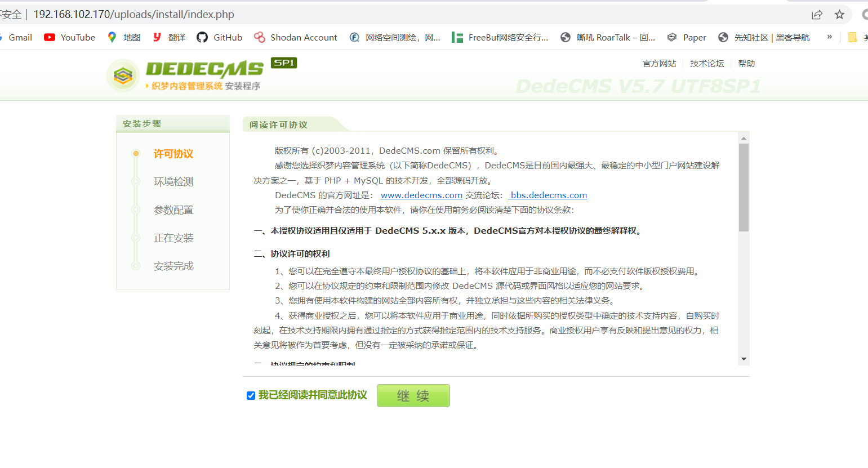Open the 网络空间测绘 bookmark icon
This screenshot has width=868, height=468.
point(354,37)
